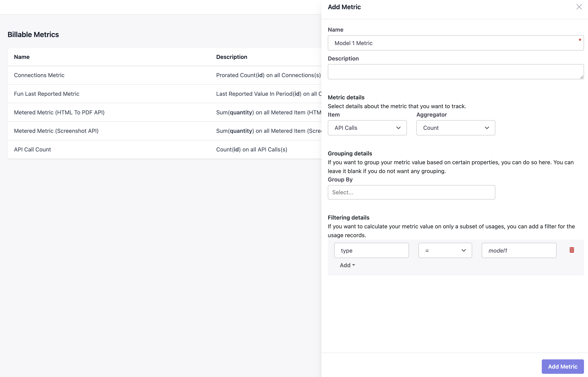The width and height of the screenshot is (588, 377).
Task: Select the Fun Last Reported Metric row
Action: (x=46, y=94)
